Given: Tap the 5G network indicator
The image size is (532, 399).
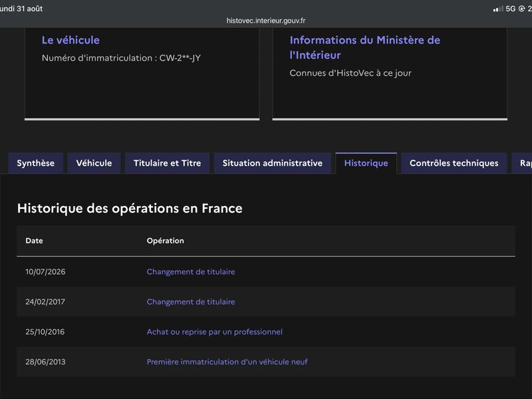Looking at the screenshot, I should (510, 9).
